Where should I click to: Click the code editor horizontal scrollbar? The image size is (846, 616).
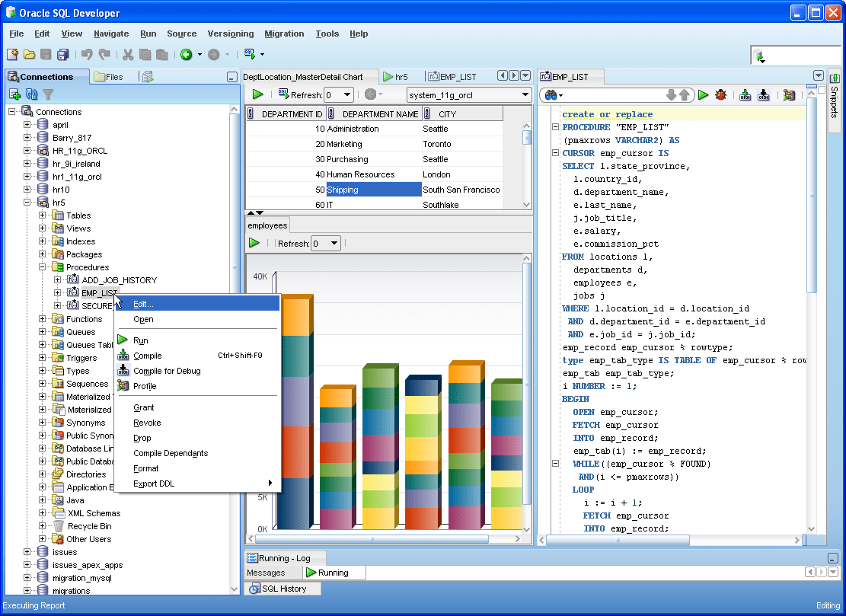pyautogui.click(x=618, y=540)
